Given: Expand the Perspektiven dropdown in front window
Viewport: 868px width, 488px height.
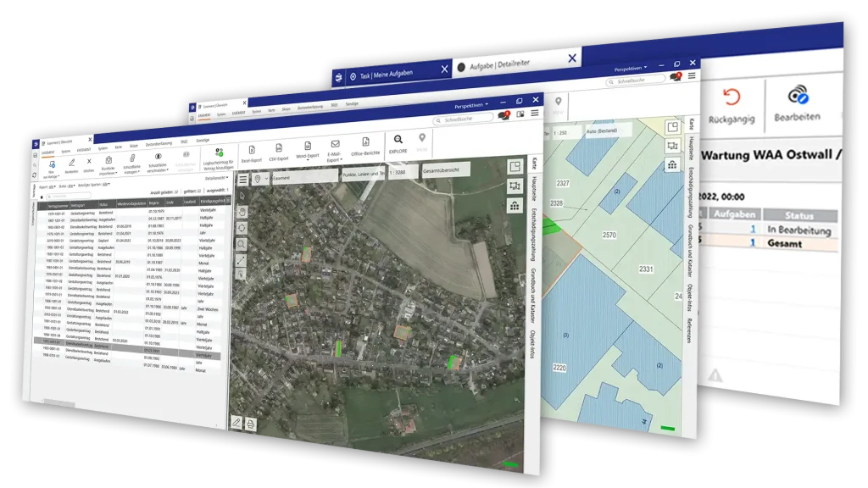Looking at the screenshot, I should [x=473, y=107].
